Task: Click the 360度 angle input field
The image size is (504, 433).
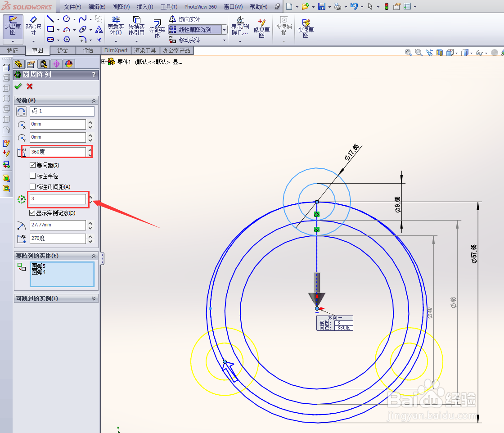Action: pos(58,152)
